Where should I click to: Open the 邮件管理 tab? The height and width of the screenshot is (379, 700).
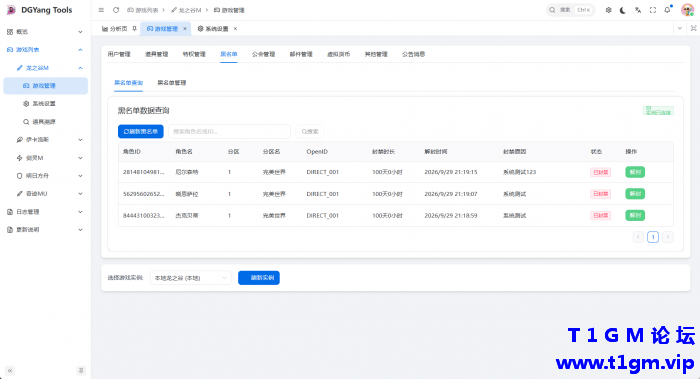301,54
